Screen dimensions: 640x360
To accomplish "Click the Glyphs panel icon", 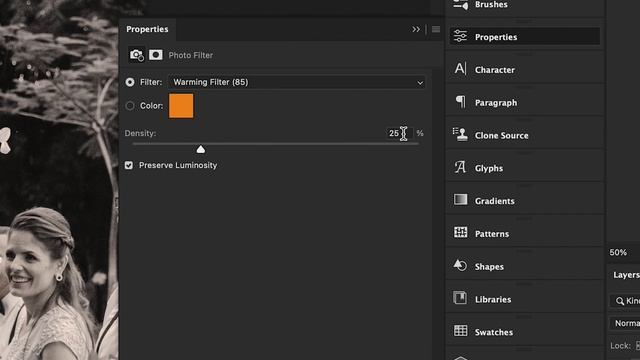I will (x=460, y=167).
